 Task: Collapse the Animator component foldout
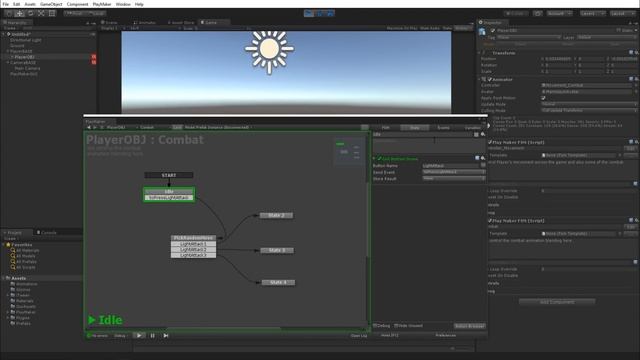[x=479, y=79]
